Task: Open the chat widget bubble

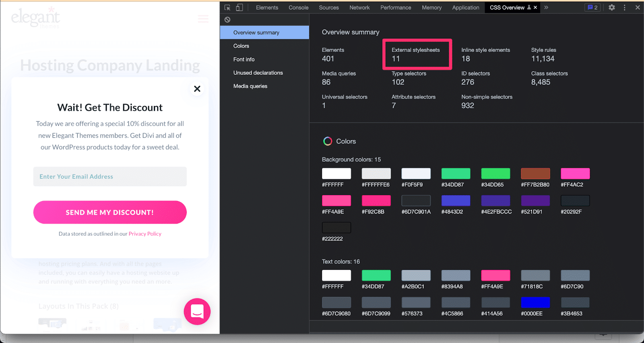Action: (x=197, y=312)
